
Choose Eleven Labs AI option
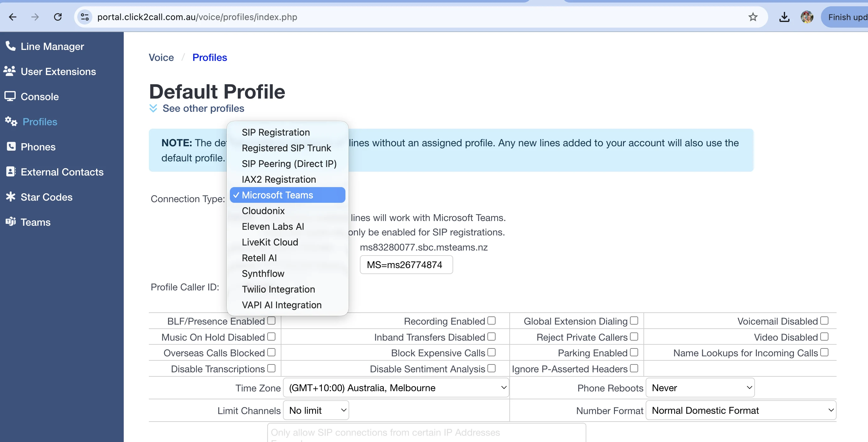(287, 226)
